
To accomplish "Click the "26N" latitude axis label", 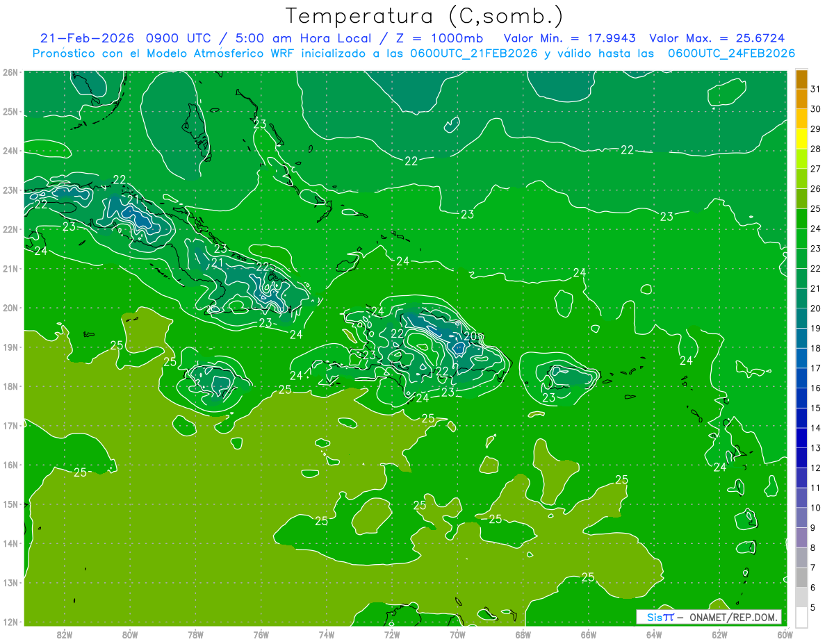I will tap(10, 72).
